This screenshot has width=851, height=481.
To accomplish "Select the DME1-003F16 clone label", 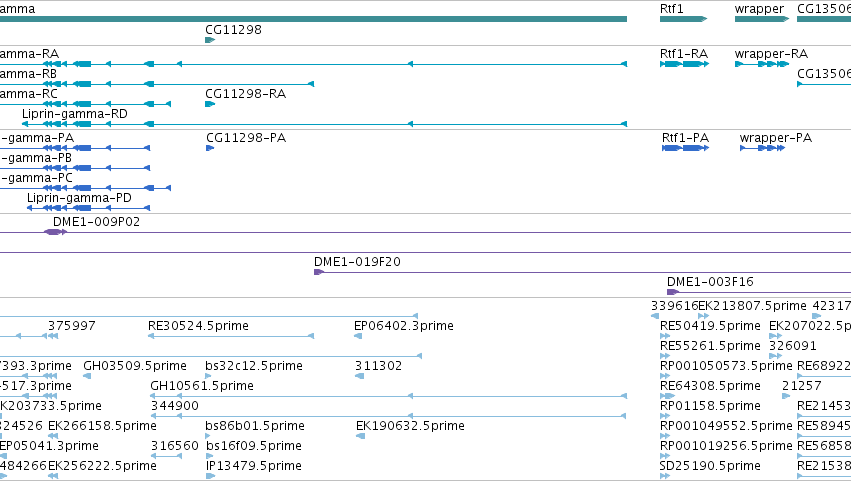I will point(710,282).
